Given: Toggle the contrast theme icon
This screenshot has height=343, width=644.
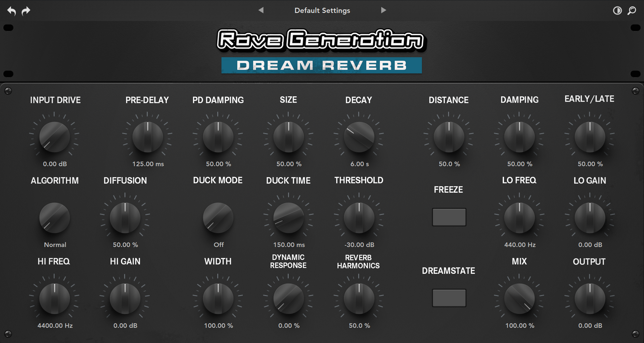Looking at the screenshot, I should [x=617, y=11].
